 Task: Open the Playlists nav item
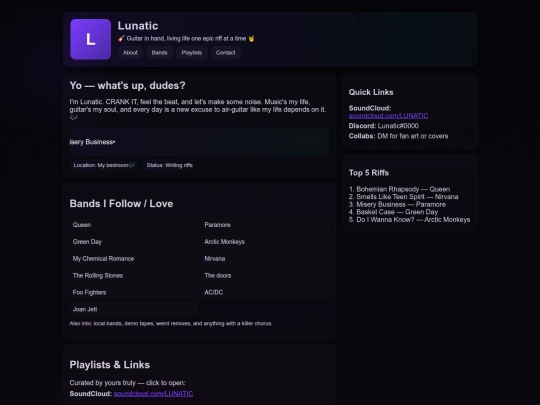(192, 53)
